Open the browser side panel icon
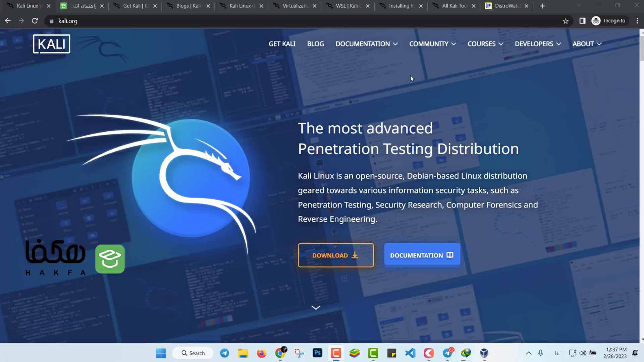Screen dimensions: 644x362 click(582, 21)
